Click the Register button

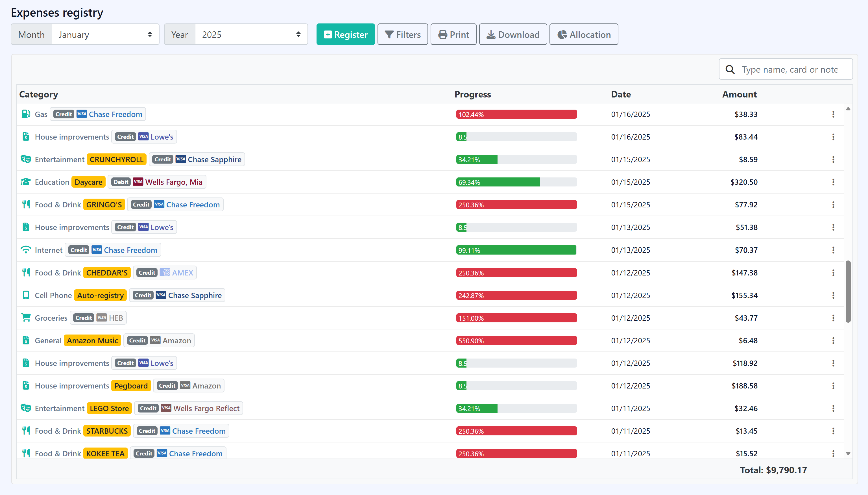(x=346, y=34)
